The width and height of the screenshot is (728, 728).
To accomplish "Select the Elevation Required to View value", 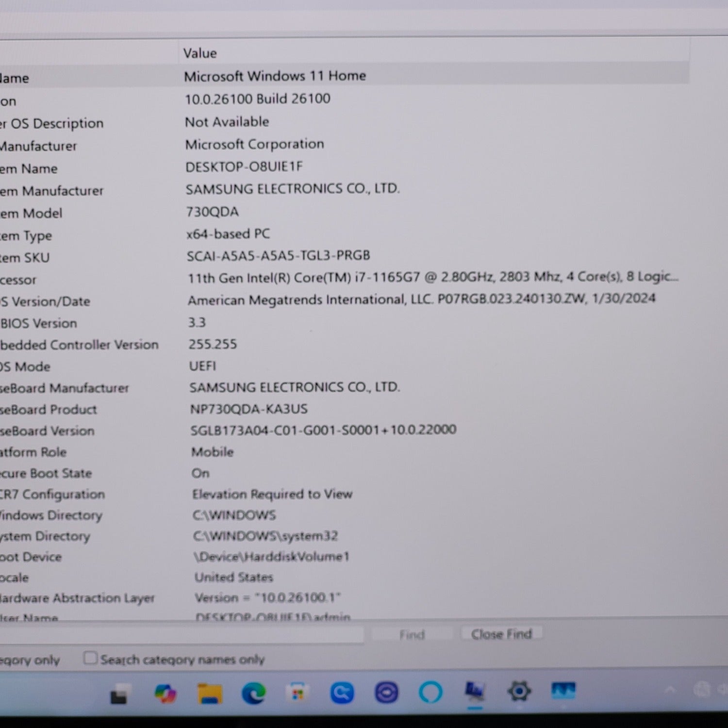I will pos(272,495).
